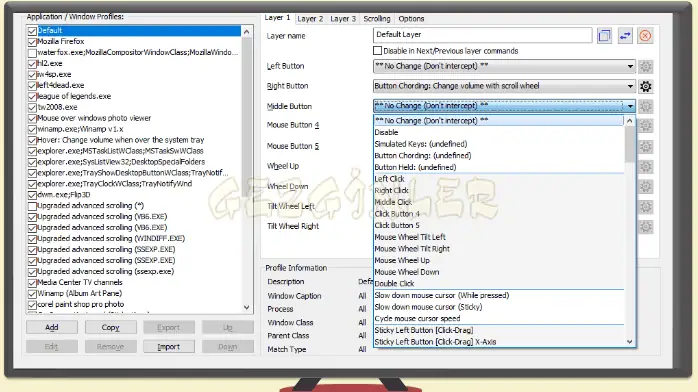Screen dimensions: 698x392
Task: Choose Disable from the dropdown list
Action: [499, 132]
